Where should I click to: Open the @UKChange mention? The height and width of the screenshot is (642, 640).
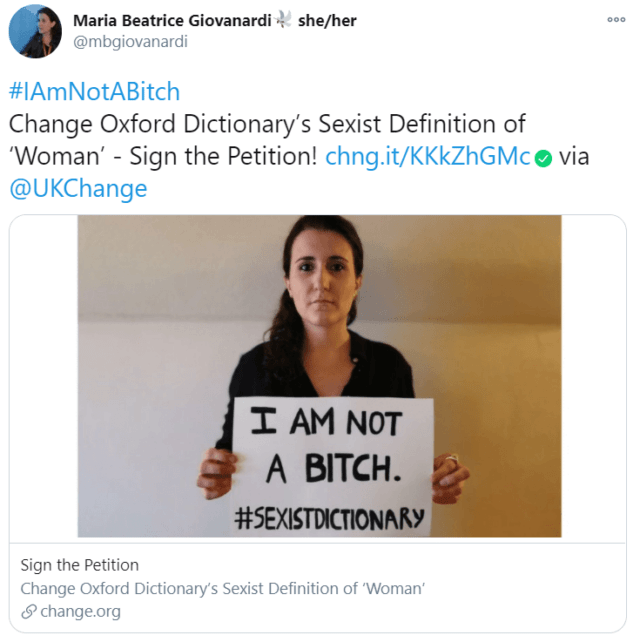(78, 189)
